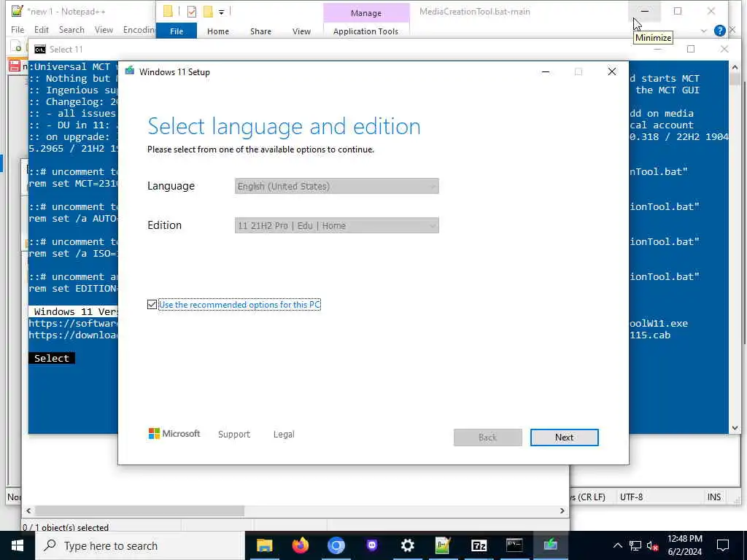Click UTF-8 encoding in Notepad++ status bar
The height and width of the screenshot is (560, 747).
631,497
